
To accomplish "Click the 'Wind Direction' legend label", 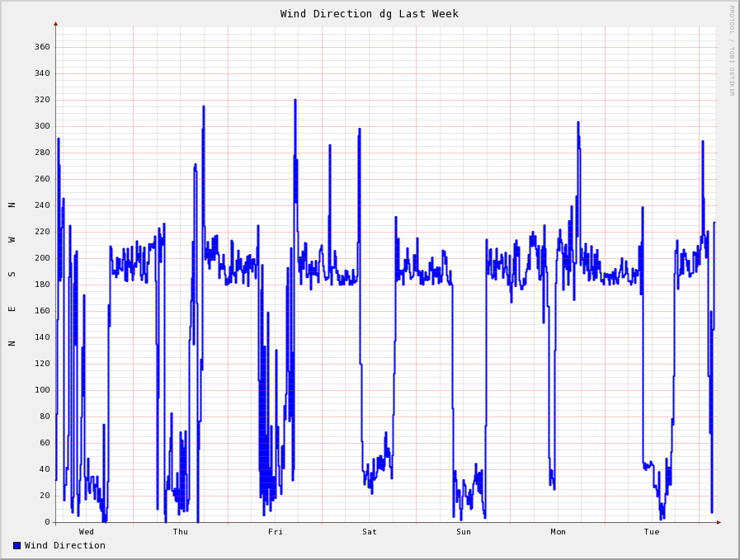I will [x=64, y=545].
